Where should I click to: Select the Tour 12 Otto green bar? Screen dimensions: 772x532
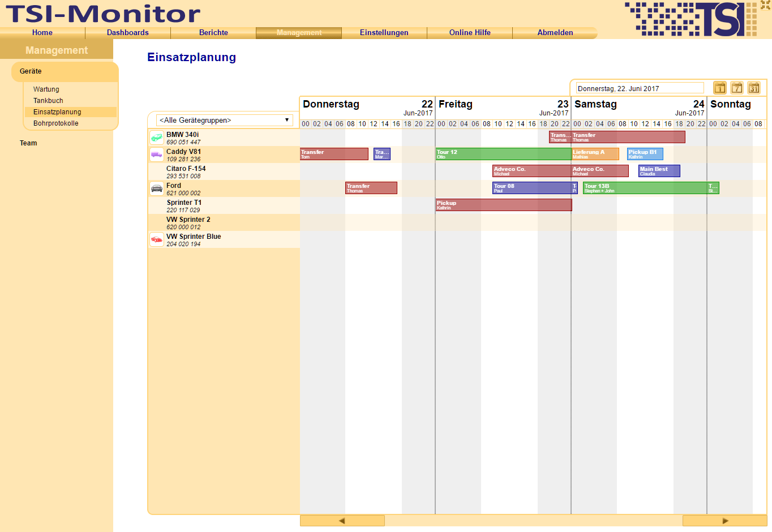click(x=503, y=154)
